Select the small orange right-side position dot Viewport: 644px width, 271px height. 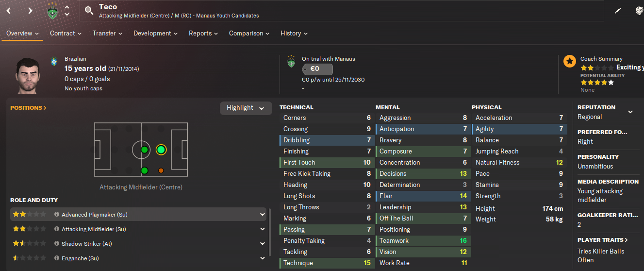(161, 170)
